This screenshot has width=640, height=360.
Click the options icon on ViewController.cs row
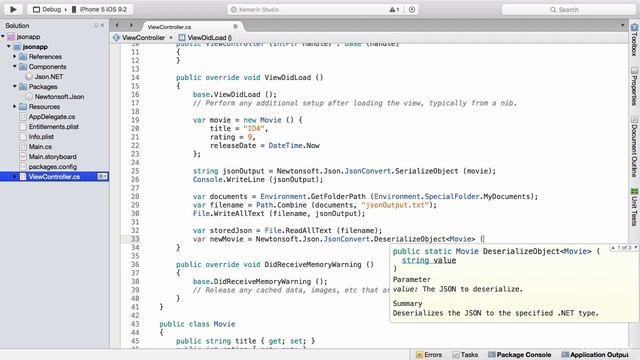[102, 176]
